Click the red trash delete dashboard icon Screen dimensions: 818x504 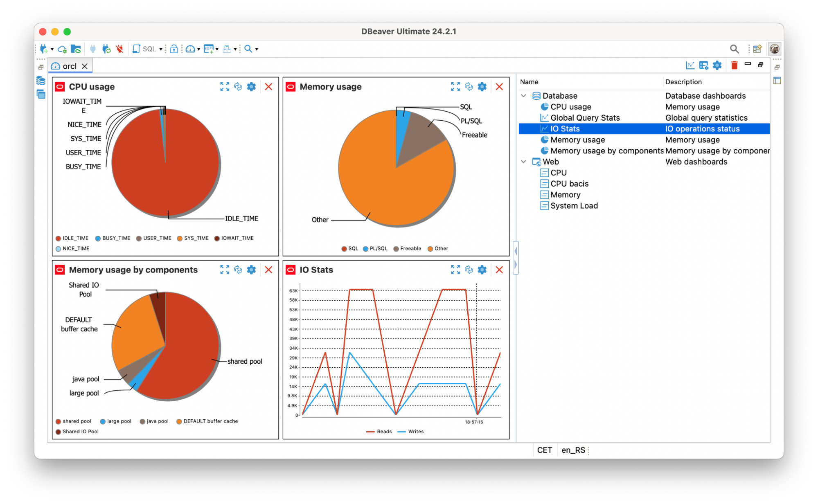point(734,65)
